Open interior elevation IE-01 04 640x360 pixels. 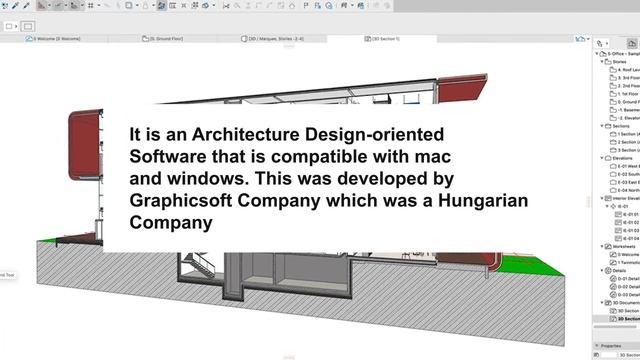(627, 238)
